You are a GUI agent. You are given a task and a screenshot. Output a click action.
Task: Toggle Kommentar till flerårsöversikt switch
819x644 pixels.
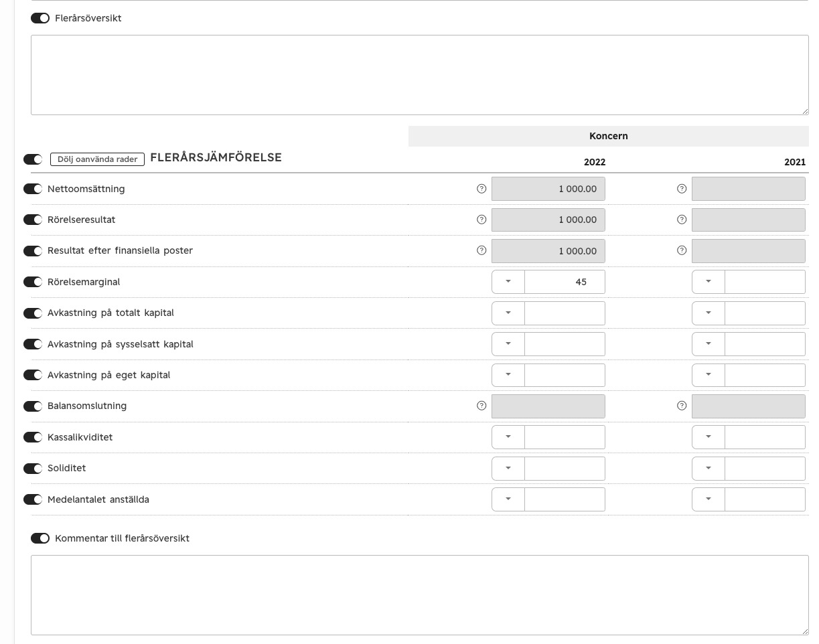click(40, 538)
